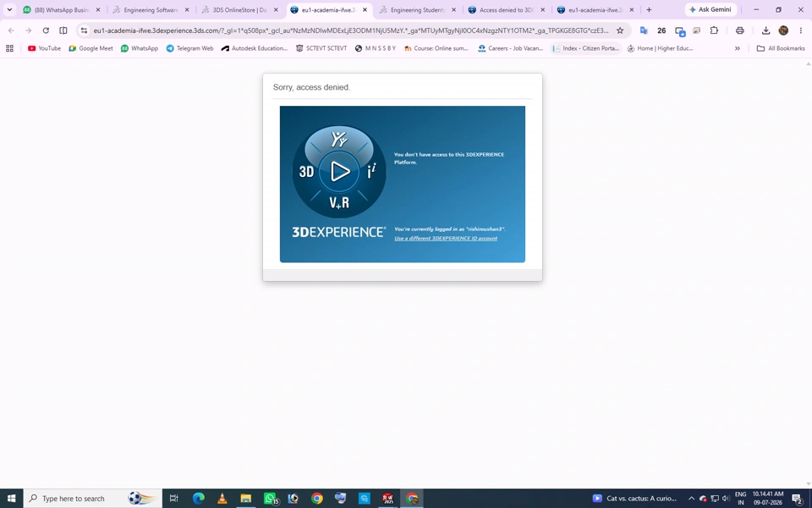Launch Microsoft Edge from taskbar

pyautogui.click(x=198, y=499)
